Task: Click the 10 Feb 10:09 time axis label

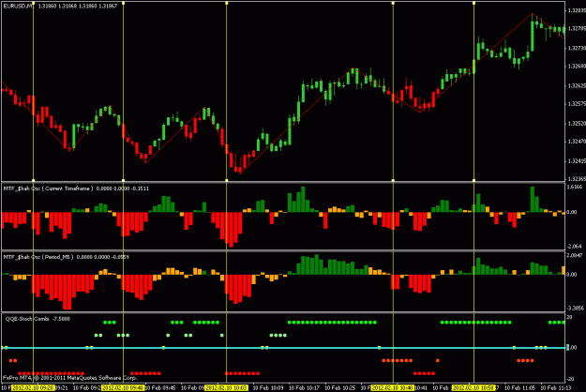Action: 268,388
